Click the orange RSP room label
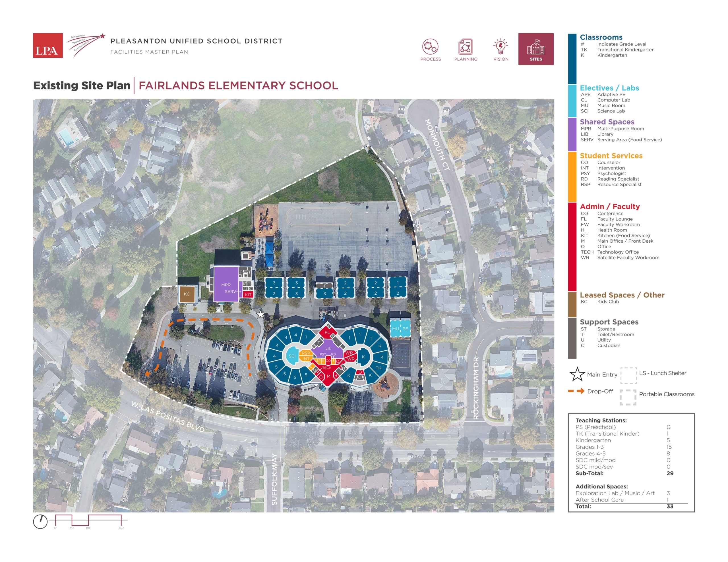728x562 pixels. point(306,353)
